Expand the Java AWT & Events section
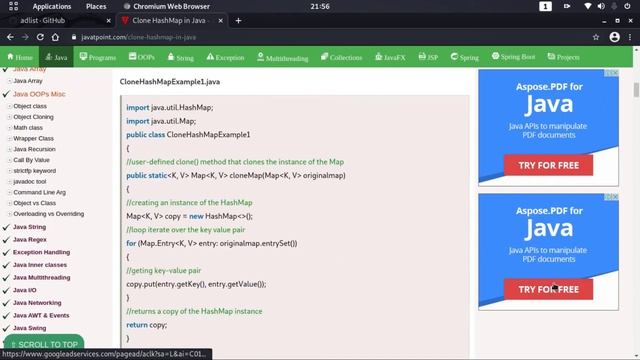 tap(41, 316)
